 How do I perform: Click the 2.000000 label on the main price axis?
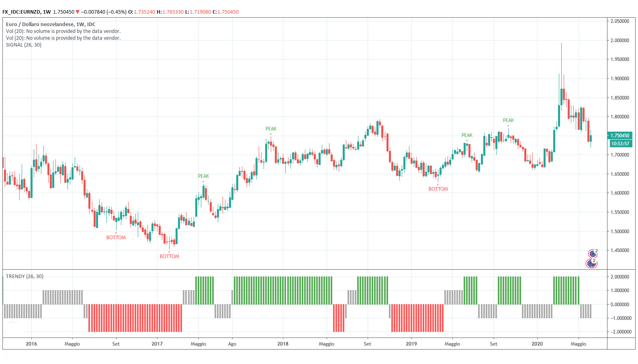tap(620, 41)
